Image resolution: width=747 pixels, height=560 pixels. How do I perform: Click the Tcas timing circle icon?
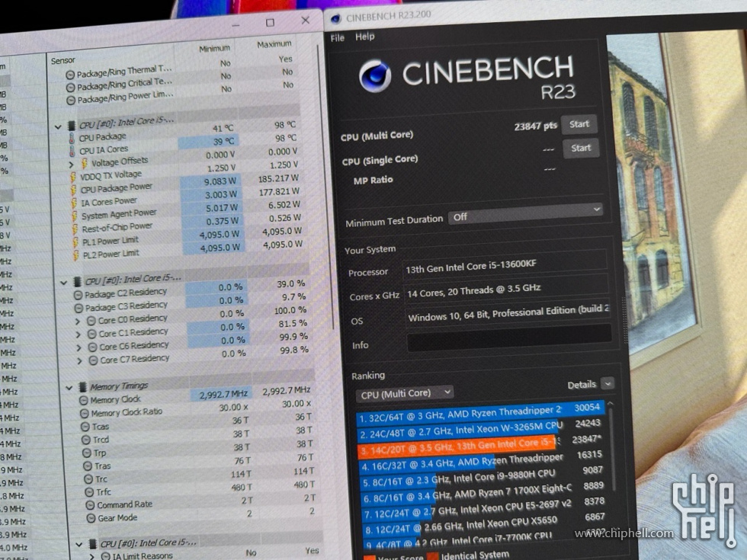pyautogui.click(x=85, y=427)
